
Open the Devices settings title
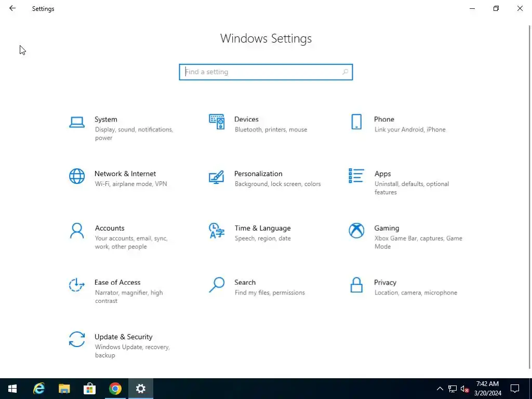[246, 119]
